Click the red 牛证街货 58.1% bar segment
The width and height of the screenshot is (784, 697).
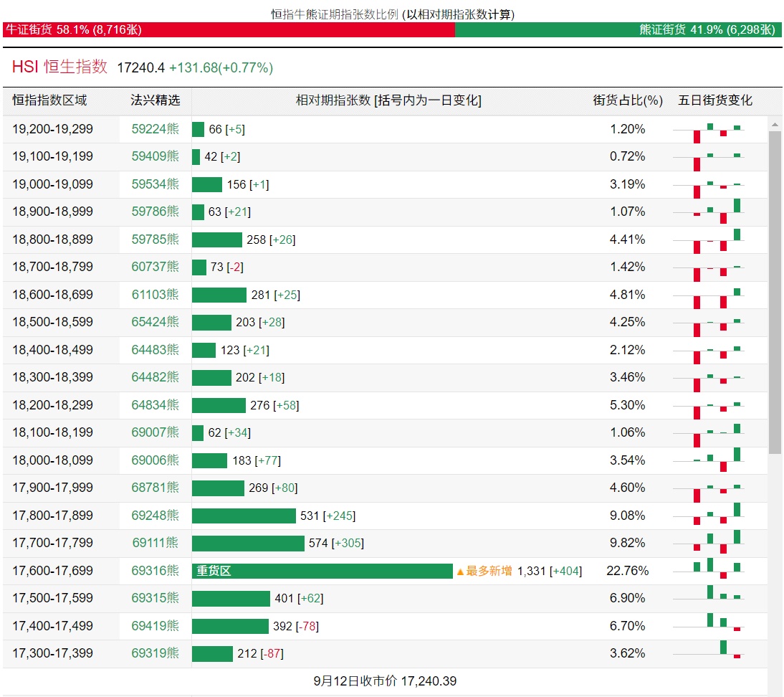coord(229,29)
